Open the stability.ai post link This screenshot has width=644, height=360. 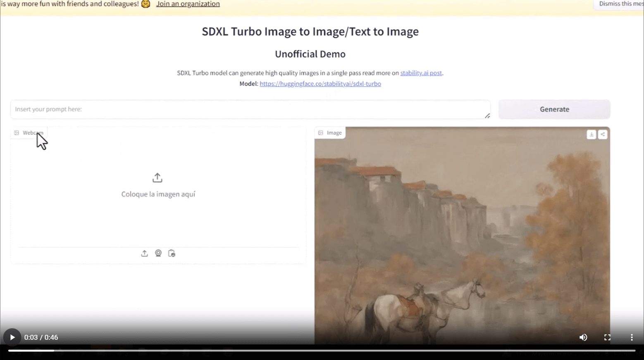(x=421, y=73)
